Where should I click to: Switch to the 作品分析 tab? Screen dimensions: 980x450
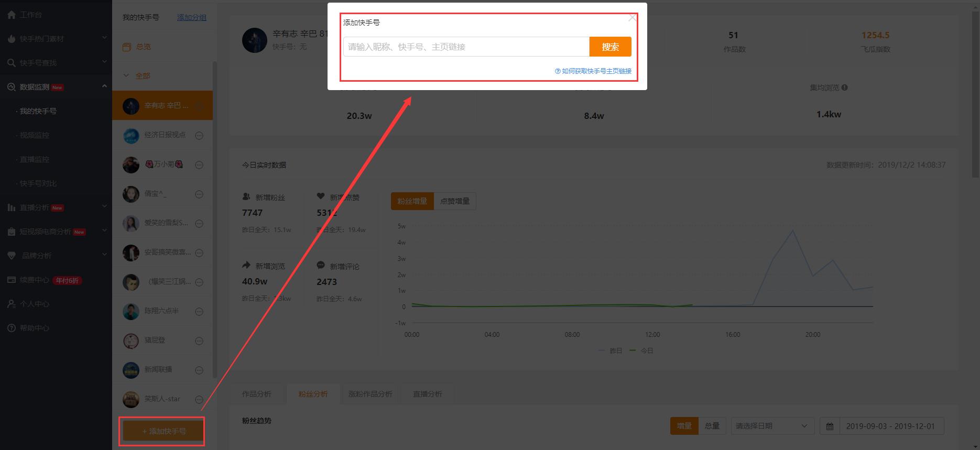[x=257, y=394]
